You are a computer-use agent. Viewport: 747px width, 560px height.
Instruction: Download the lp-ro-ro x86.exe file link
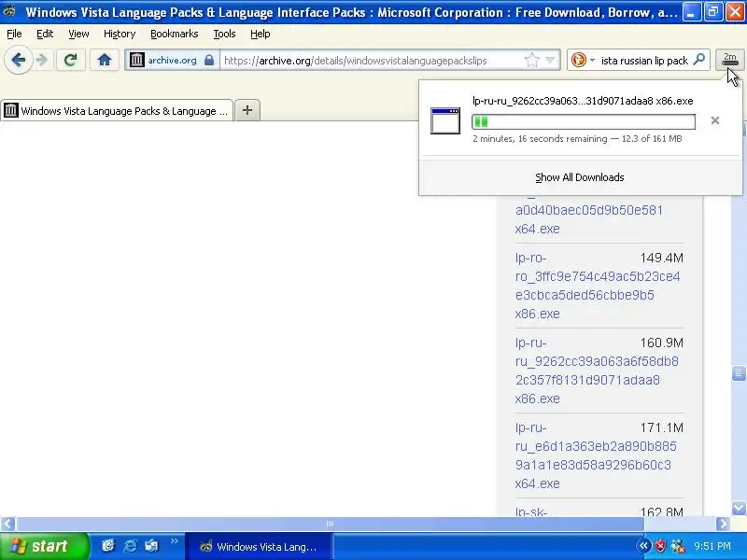pos(598,286)
